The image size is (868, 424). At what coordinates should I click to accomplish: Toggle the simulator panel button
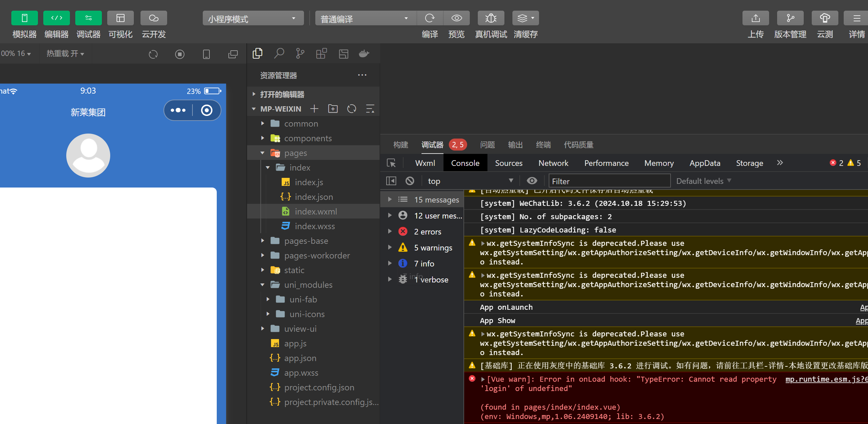pos(24,18)
